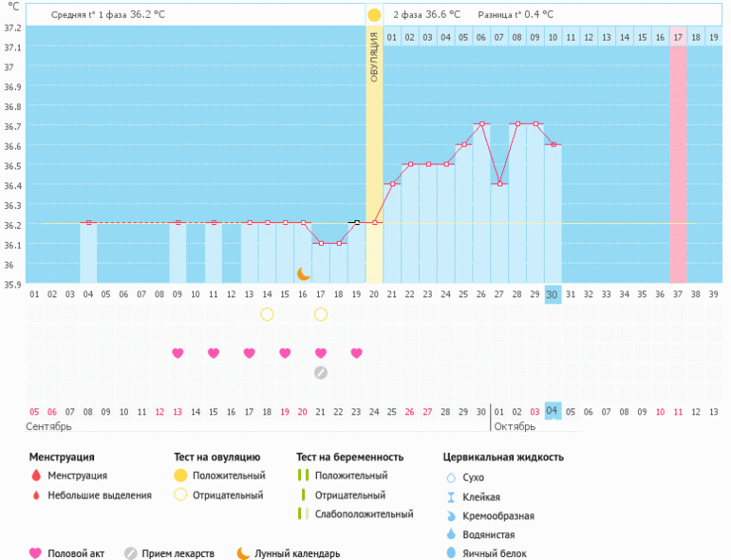Select the highlighted cycle day 30 cell
The image size is (731, 560).
click(x=553, y=295)
